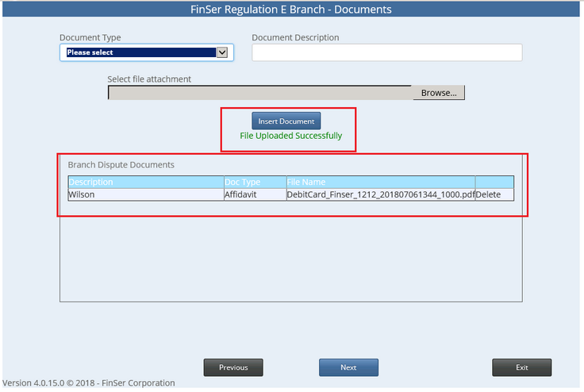Click the File Name column header
Screen dimensions: 584x392
[x=381, y=183]
